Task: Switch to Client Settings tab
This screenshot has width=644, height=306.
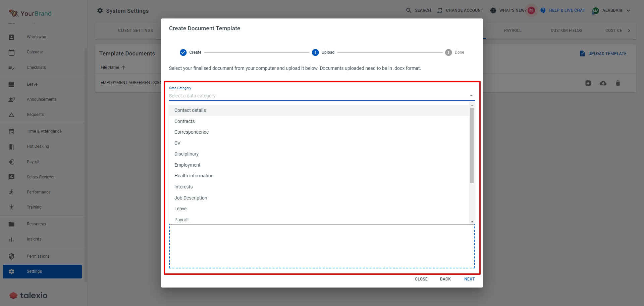Action: click(x=136, y=31)
